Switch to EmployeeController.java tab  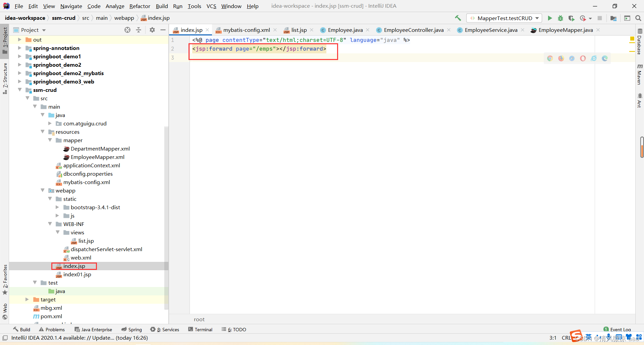414,30
